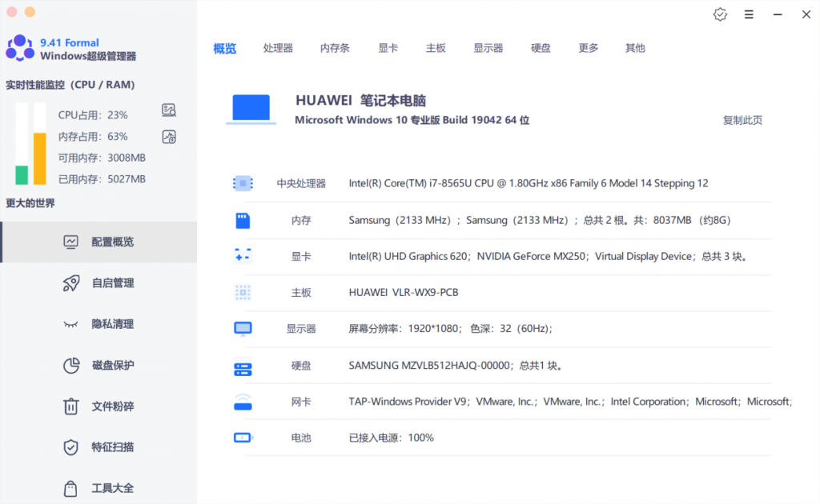Click the CPU占用 23% reading
Screen dimensions: 820x504
[93, 115]
